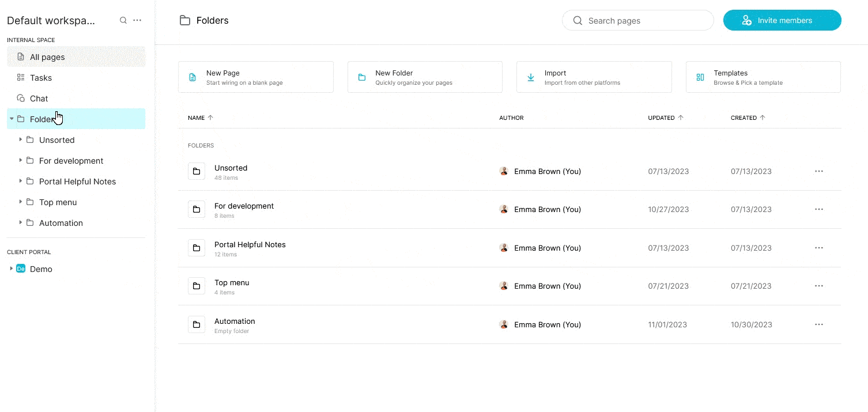This screenshot has width=868, height=412.
Task: Open the more options for Automation row
Action: point(819,324)
